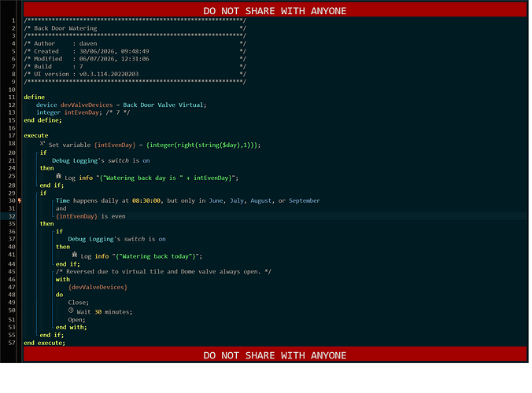The width and height of the screenshot is (532, 393).
Task: Click "Debug Logging's switch is on" on line 37
Action: point(116,239)
